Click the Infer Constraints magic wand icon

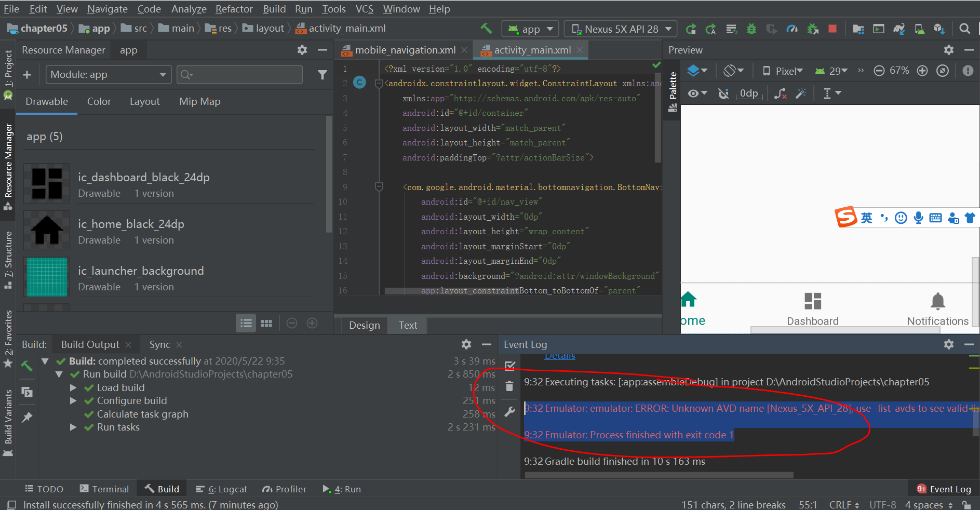coord(801,93)
